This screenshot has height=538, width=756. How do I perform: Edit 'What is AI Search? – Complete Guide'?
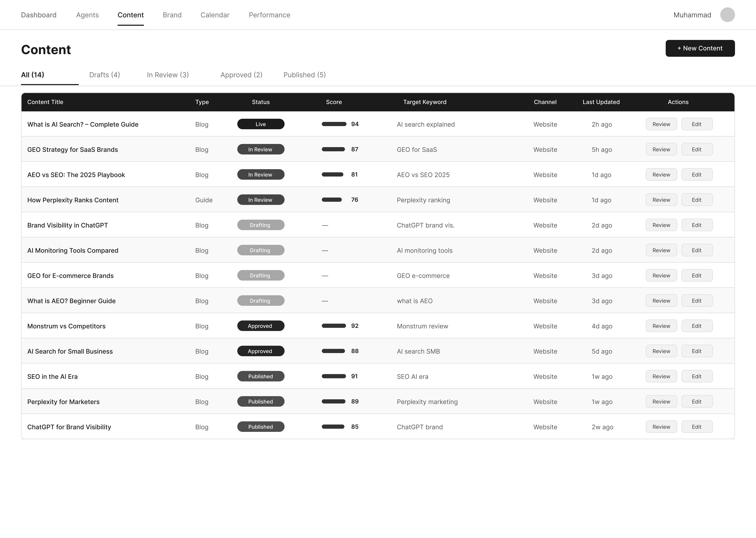click(697, 124)
